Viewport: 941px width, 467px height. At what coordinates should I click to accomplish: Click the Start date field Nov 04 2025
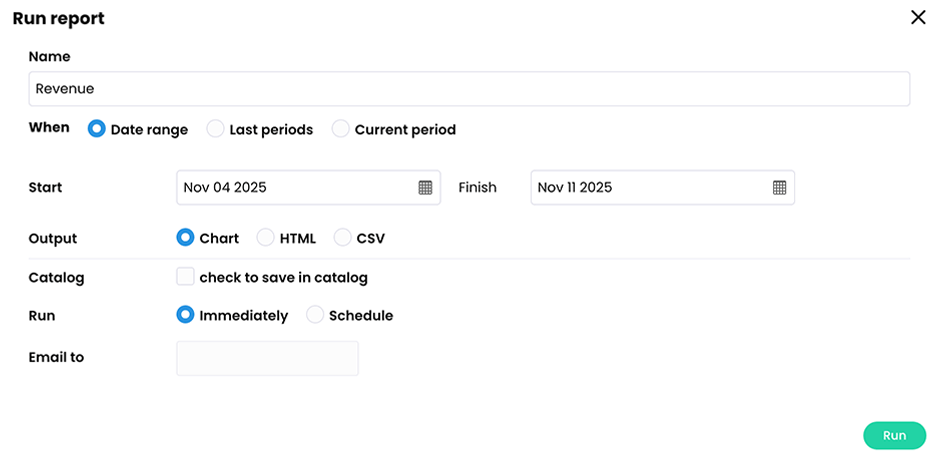[x=308, y=187]
